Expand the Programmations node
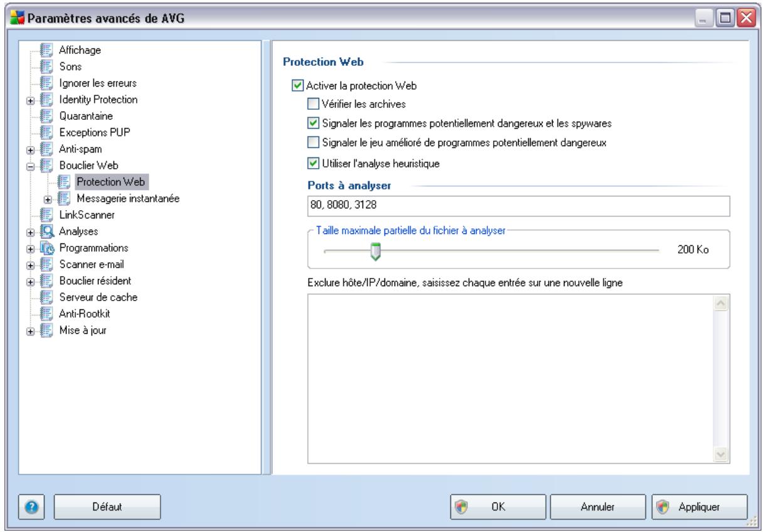764x532 pixels. coord(29,248)
